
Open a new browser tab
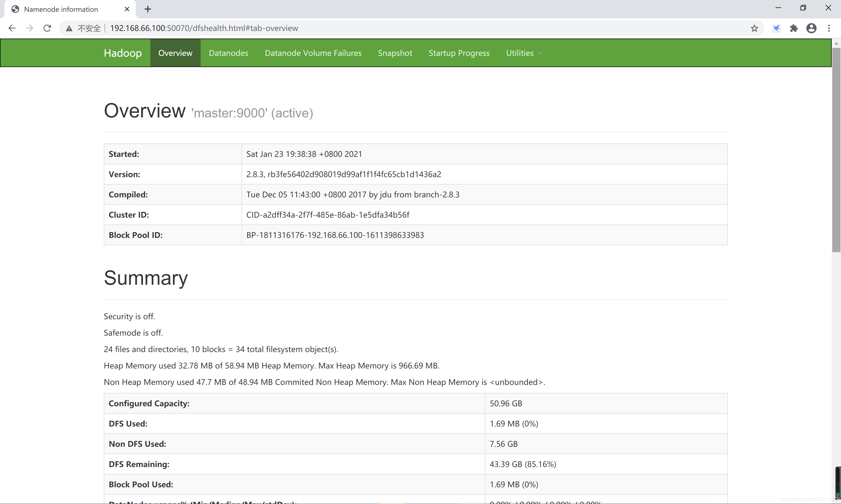[x=148, y=9]
